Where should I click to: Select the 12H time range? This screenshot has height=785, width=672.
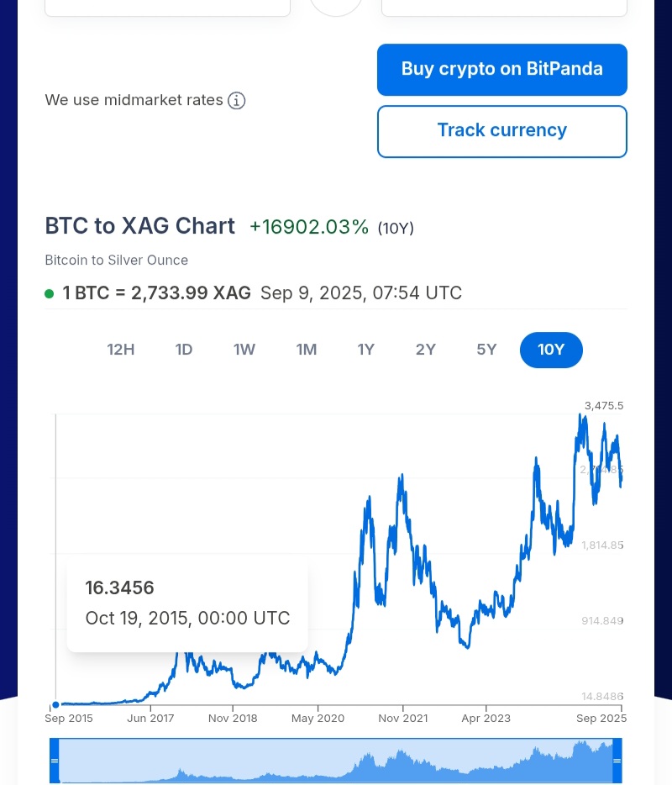click(x=121, y=350)
